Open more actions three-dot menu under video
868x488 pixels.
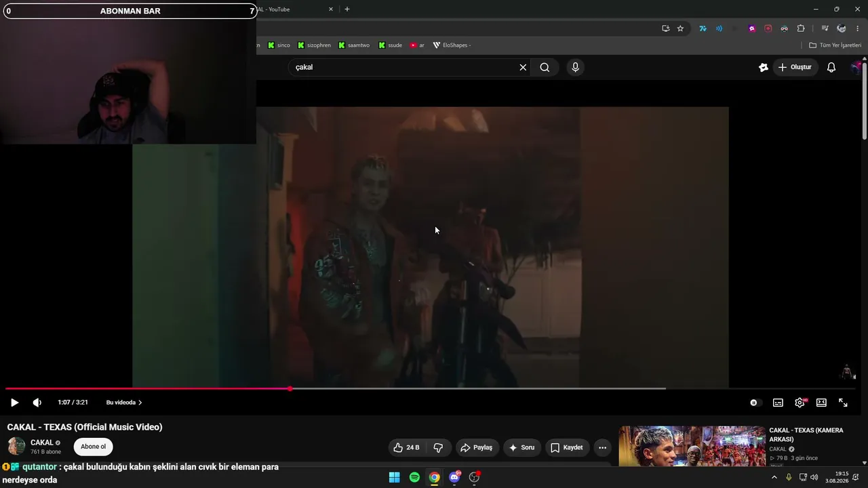point(602,447)
